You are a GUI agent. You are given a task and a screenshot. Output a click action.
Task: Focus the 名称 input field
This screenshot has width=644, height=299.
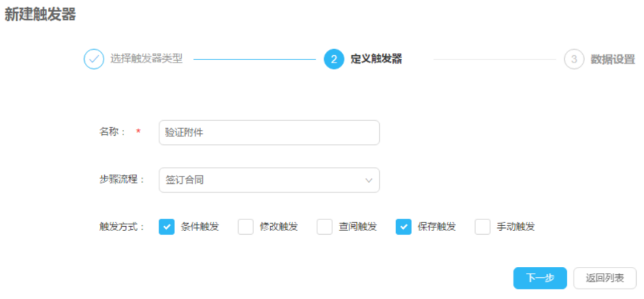(x=269, y=132)
